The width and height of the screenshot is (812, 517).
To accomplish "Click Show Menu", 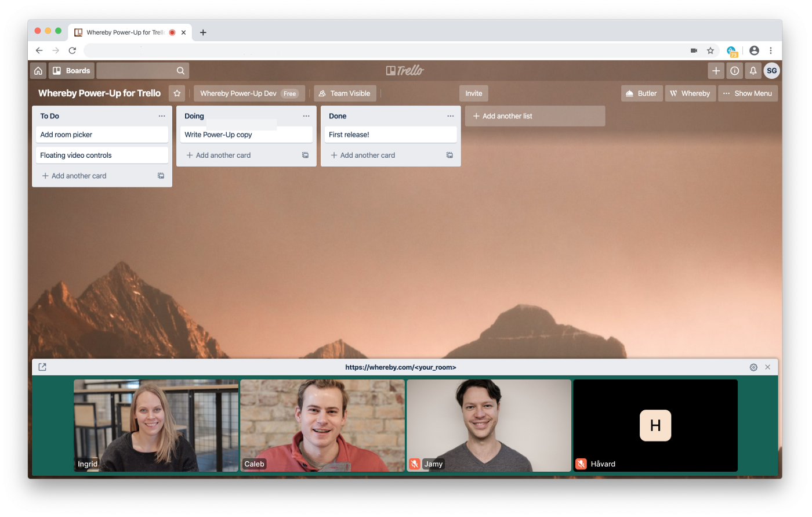I will pos(748,93).
